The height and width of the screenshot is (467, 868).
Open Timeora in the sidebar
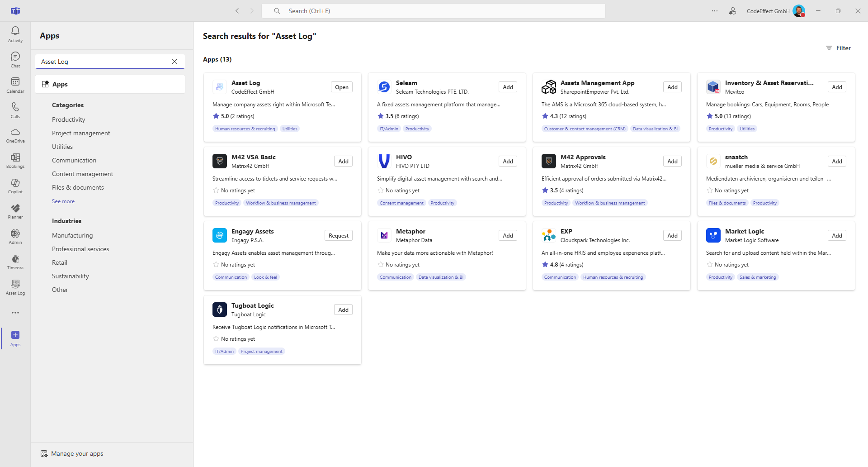15,262
